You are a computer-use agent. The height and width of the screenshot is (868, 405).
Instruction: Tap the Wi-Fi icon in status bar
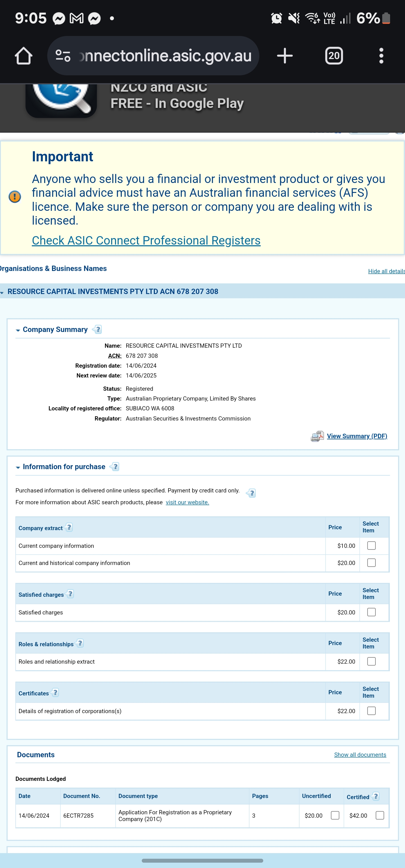tap(312, 18)
